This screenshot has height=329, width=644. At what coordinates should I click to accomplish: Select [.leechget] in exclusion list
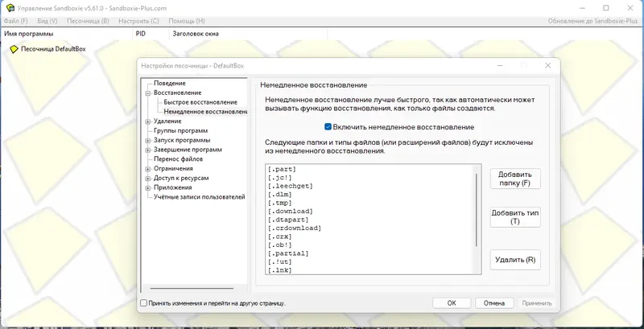point(291,186)
